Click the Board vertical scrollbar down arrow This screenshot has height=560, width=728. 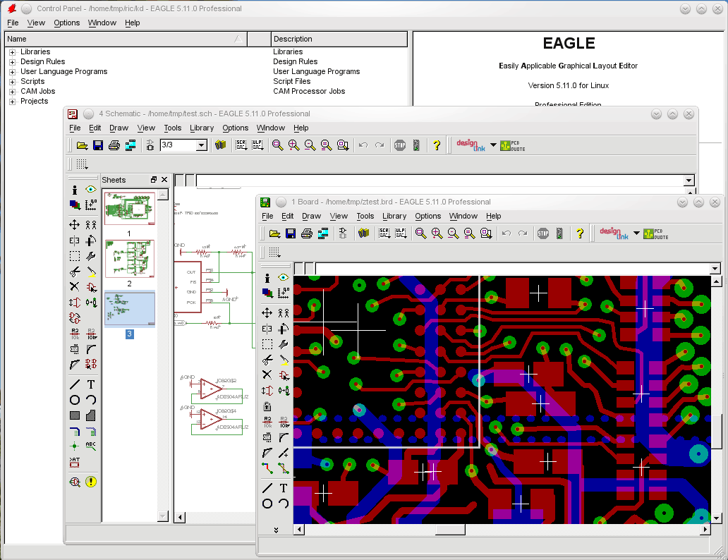tap(717, 518)
